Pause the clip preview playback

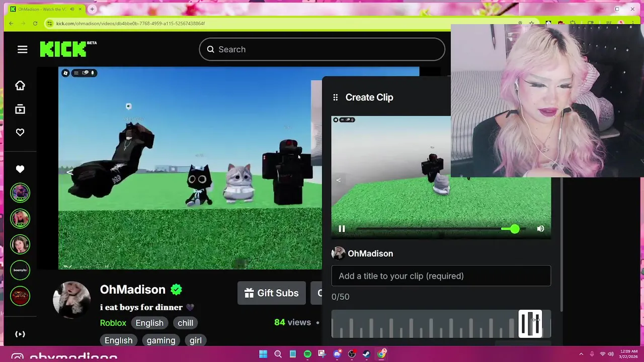[x=342, y=229]
